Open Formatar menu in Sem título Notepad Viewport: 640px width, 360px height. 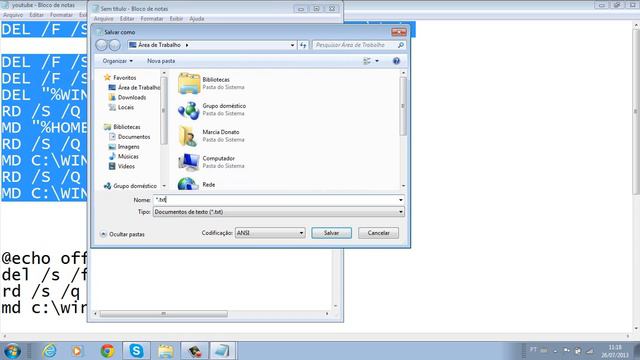point(152,19)
